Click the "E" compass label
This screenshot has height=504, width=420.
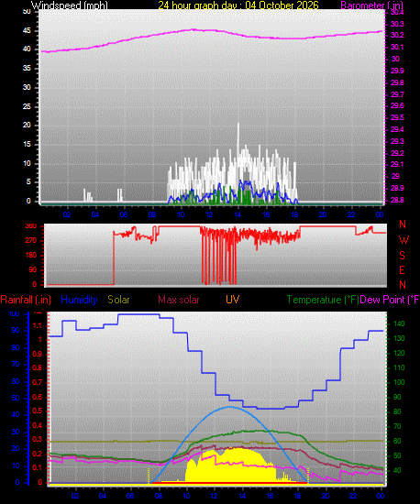click(402, 270)
